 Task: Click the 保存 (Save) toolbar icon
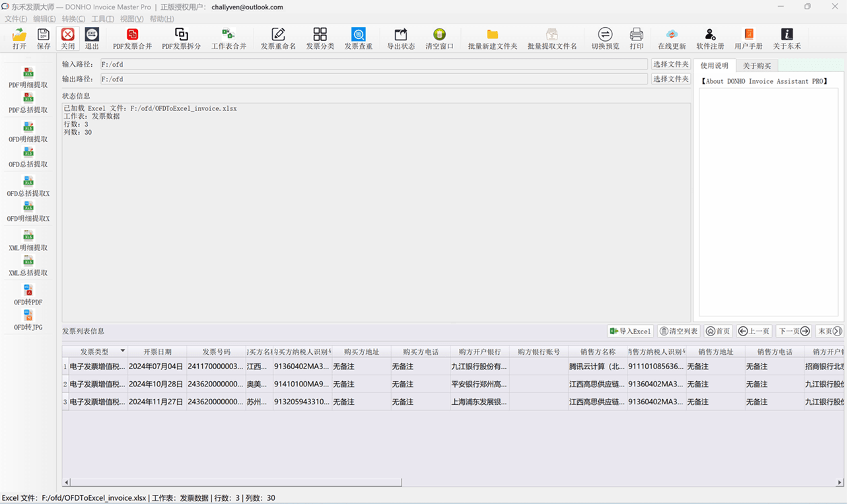point(44,38)
